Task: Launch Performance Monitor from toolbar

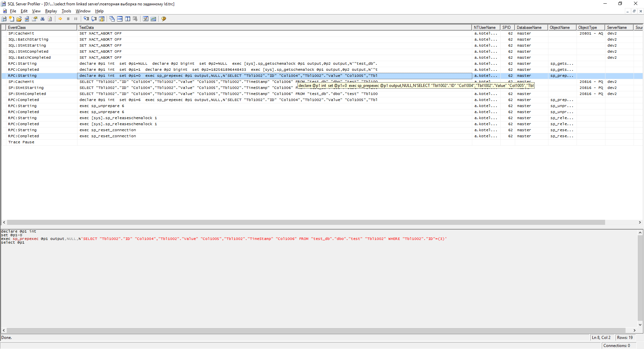Action: pos(153,19)
